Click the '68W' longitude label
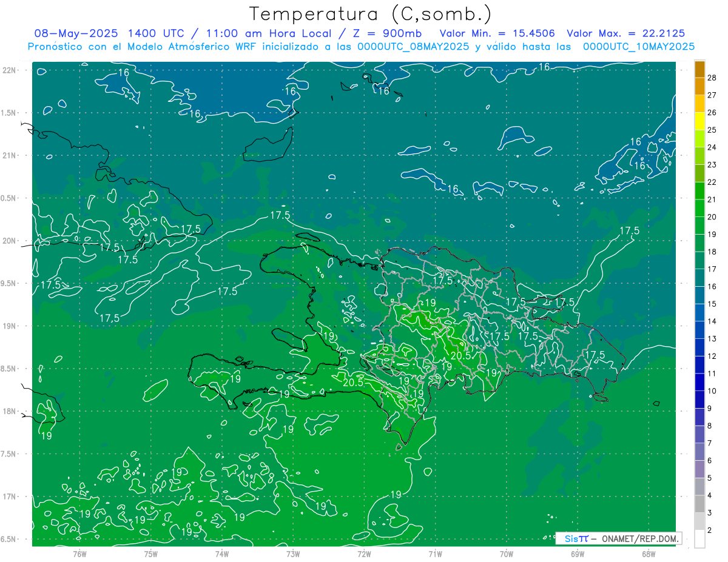The width and height of the screenshot is (728, 562). [649, 554]
